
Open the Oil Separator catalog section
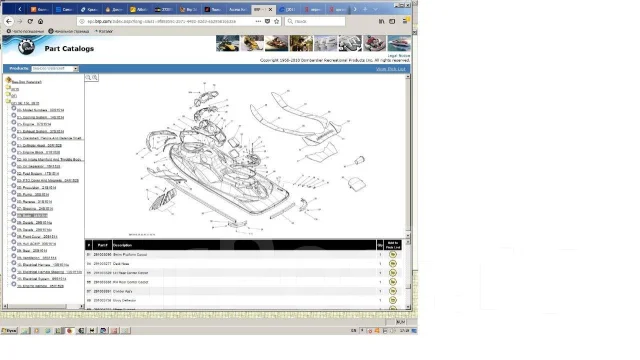point(38,167)
